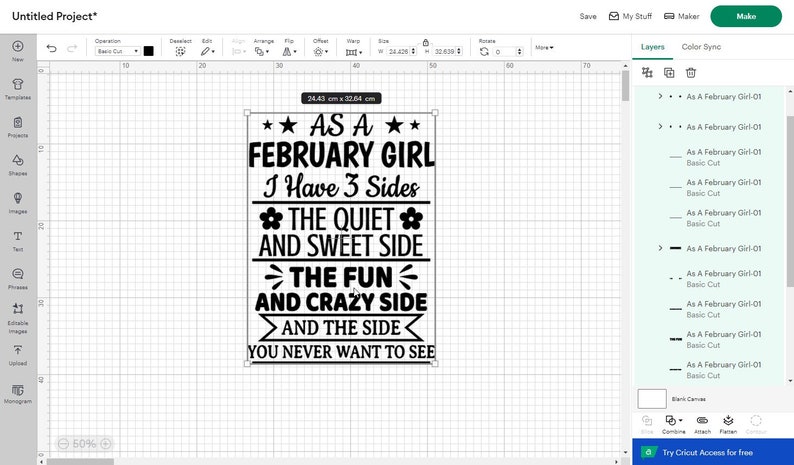Expand the first As A February Girl-01 group

point(660,96)
